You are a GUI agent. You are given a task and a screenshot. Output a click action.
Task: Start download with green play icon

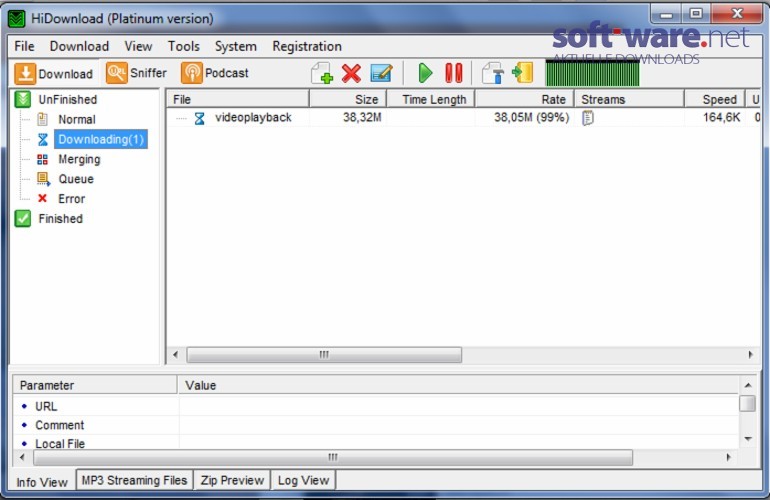[425, 73]
